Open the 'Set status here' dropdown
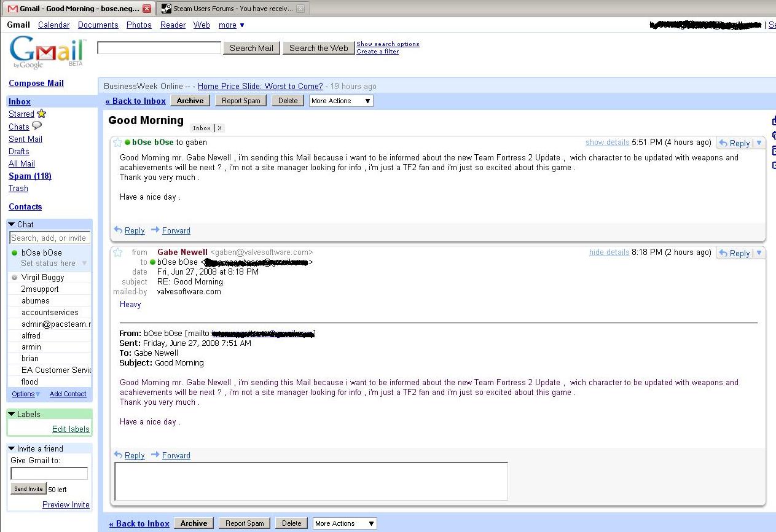Viewport: 776px width, 532px height. point(85,263)
